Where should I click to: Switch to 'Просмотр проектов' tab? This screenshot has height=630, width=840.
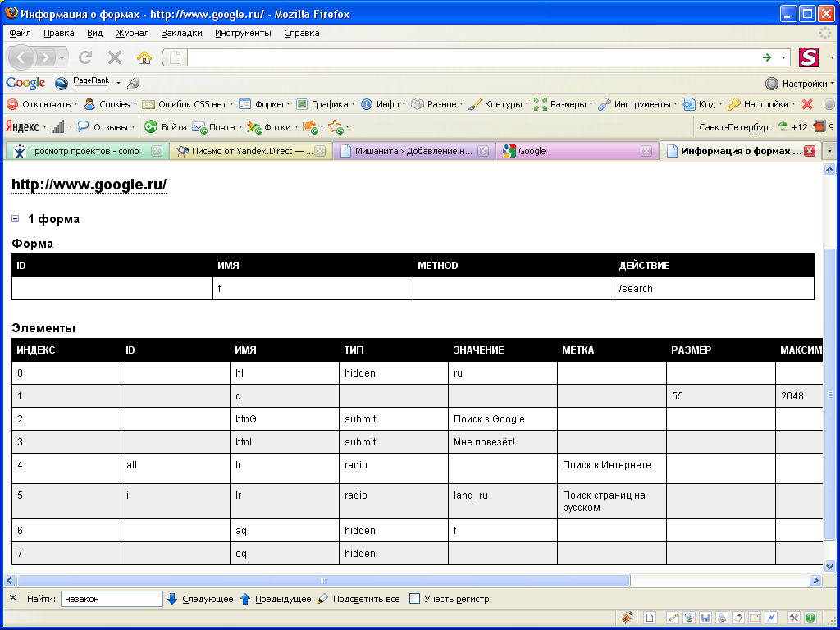[86, 151]
